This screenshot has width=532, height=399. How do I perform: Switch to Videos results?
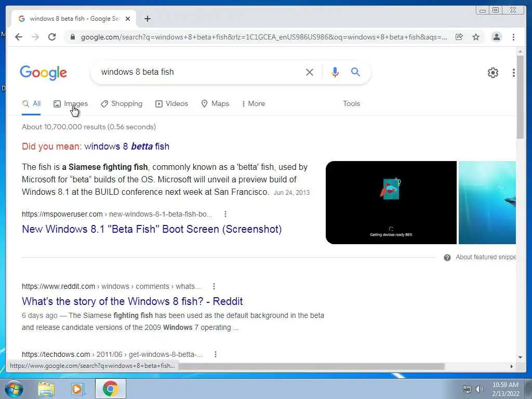171,104
